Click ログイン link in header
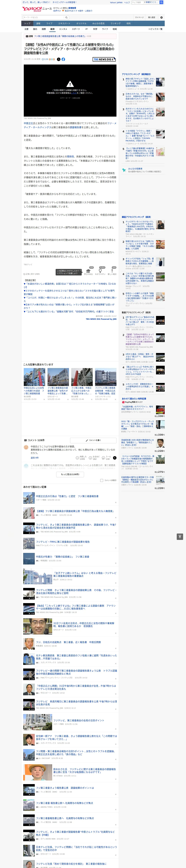 57,11
